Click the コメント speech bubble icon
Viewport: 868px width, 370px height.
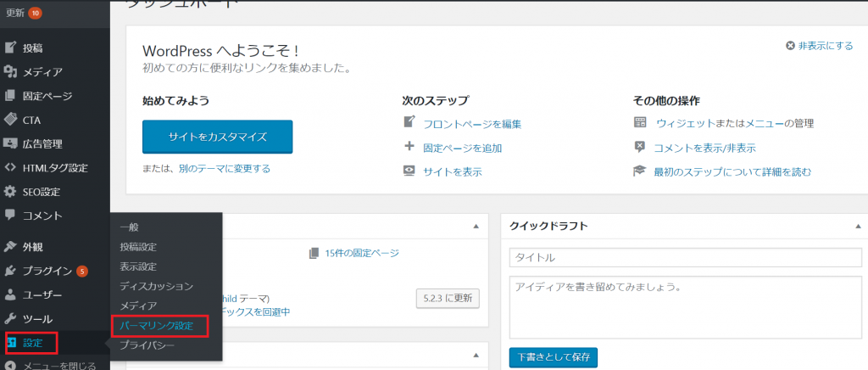coord(10,215)
